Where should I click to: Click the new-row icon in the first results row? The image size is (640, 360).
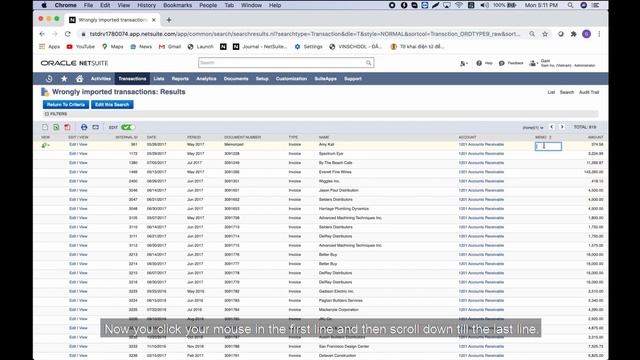45,145
